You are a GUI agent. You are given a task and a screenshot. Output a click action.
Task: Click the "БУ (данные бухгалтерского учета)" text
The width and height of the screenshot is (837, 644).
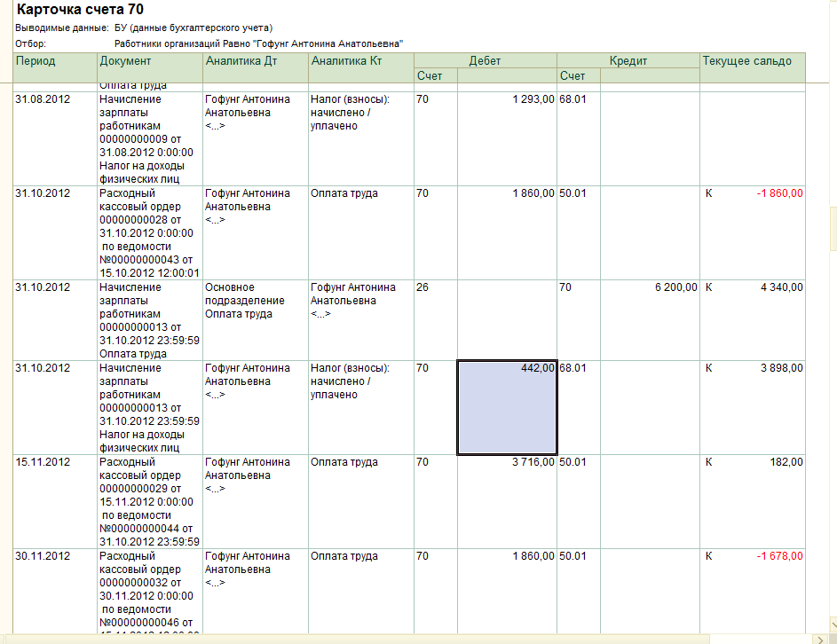[x=193, y=27]
